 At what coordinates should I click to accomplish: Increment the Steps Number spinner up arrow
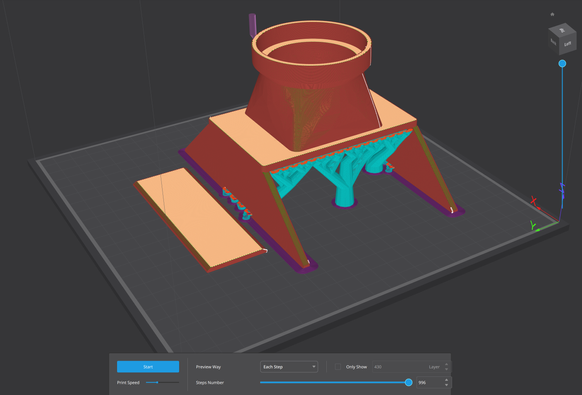[447, 380]
